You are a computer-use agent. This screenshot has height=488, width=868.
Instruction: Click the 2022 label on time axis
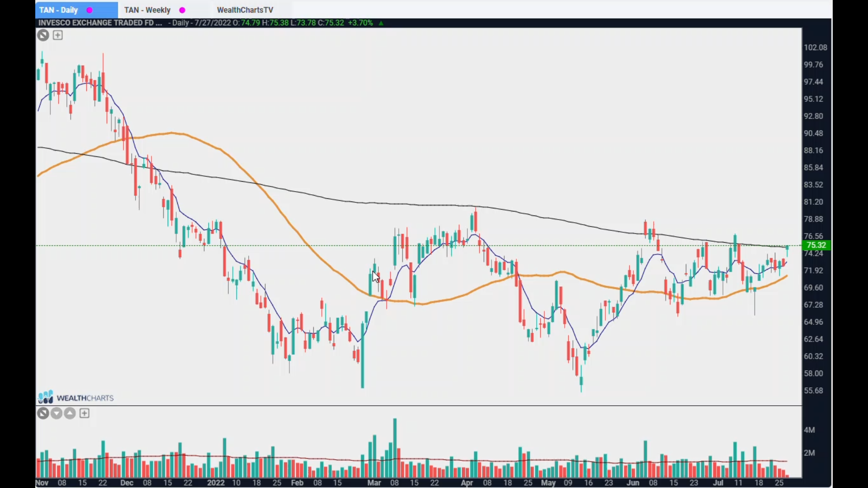pyautogui.click(x=216, y=483)
